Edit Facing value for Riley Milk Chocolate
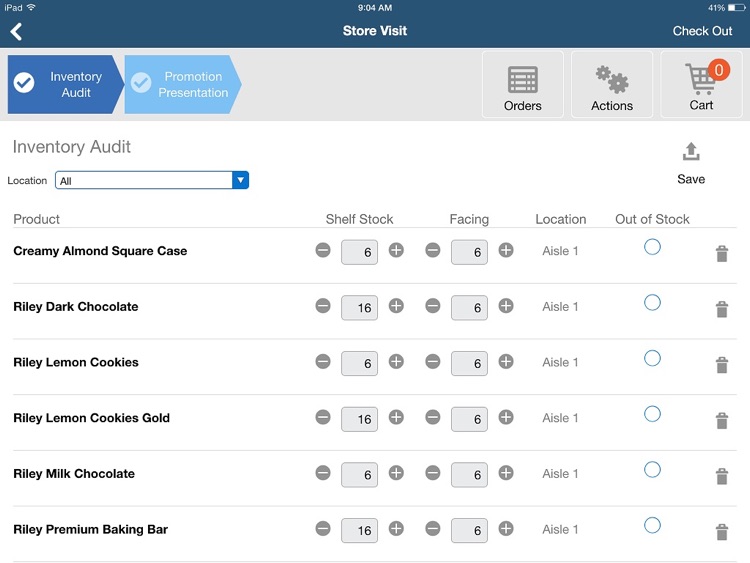The height and width of the screenshot is (563, 750). point(469,475)
